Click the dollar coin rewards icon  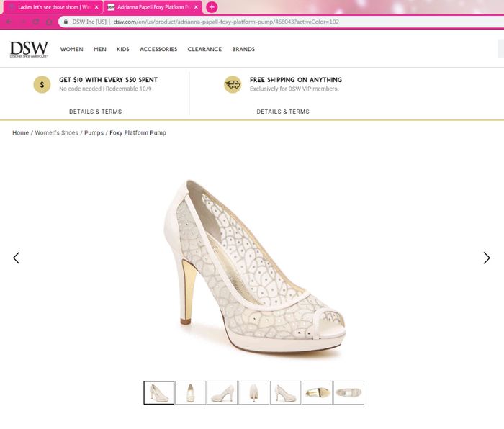tap(42, 84)
